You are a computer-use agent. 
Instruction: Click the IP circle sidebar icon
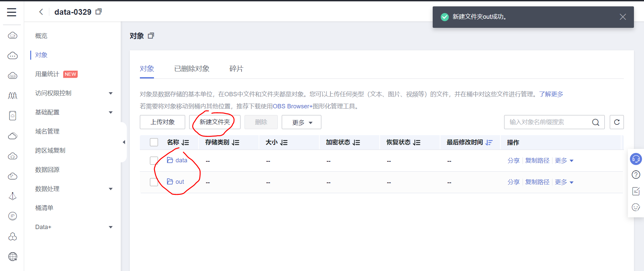(12, 216)
